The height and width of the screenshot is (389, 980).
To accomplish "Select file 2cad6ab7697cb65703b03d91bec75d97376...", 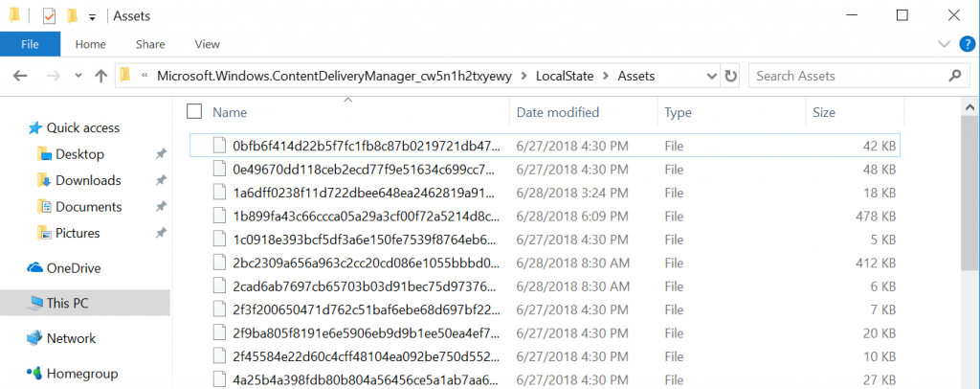I will pyautogui.click(x=545, y=286).
